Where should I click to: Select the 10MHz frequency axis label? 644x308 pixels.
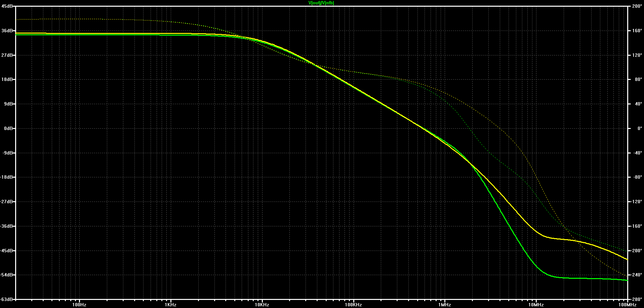point(536,305)
